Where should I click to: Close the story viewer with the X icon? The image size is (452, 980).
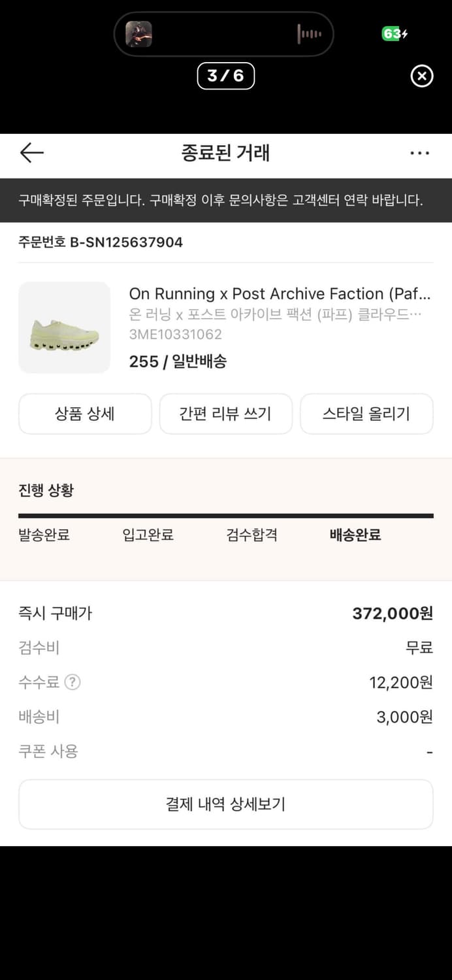[421, 76]
